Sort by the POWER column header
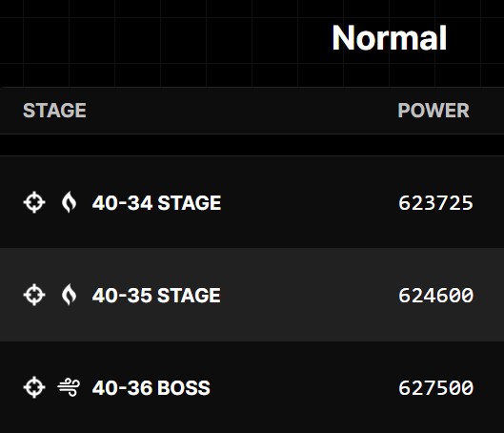Screen dimensions: 504x433 (x=433, y=111)
